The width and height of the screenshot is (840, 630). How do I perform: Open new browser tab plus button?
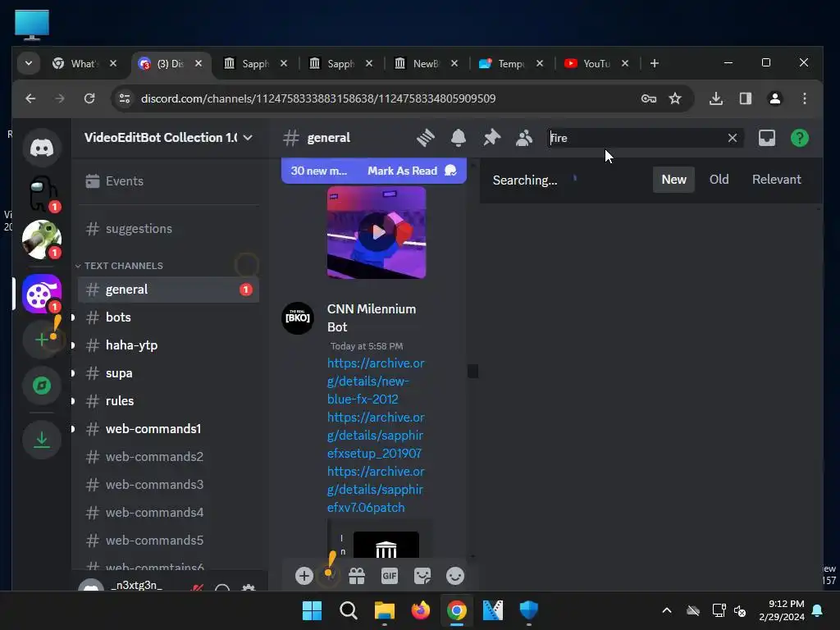tap(654, 63)
